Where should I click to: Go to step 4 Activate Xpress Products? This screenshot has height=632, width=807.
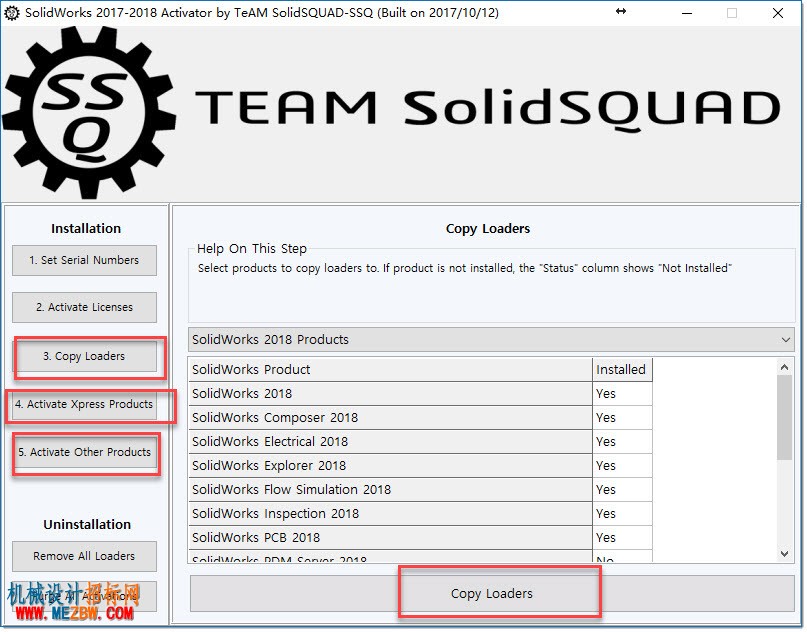84,404
